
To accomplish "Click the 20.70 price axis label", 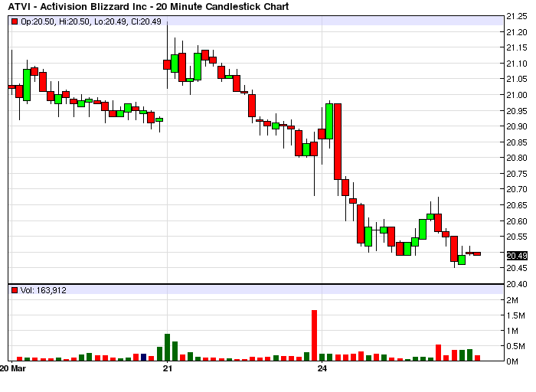I will [517, 189].
